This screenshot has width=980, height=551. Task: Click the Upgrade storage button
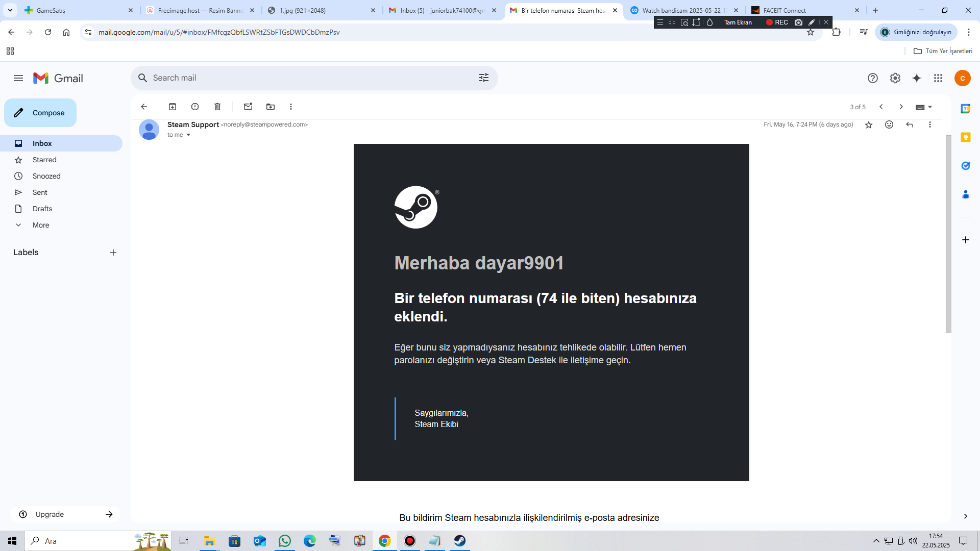click(65, 514)
